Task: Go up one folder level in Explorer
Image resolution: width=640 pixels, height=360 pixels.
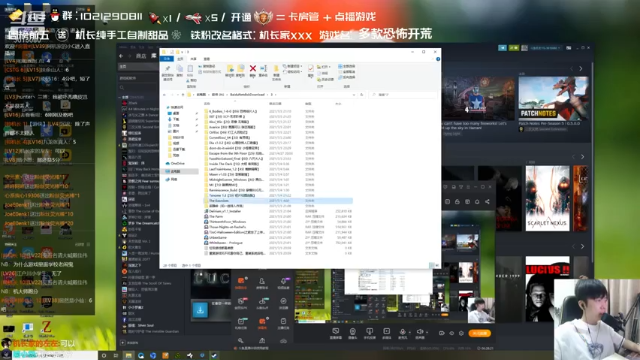Action: tap(183, 95)
